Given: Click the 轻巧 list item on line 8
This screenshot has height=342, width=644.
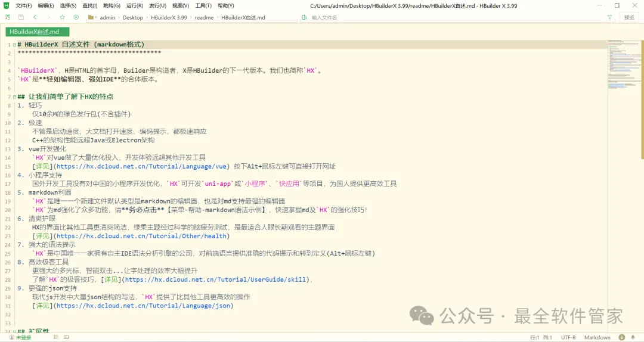Looking at the screenshot, I should (35, 105).
